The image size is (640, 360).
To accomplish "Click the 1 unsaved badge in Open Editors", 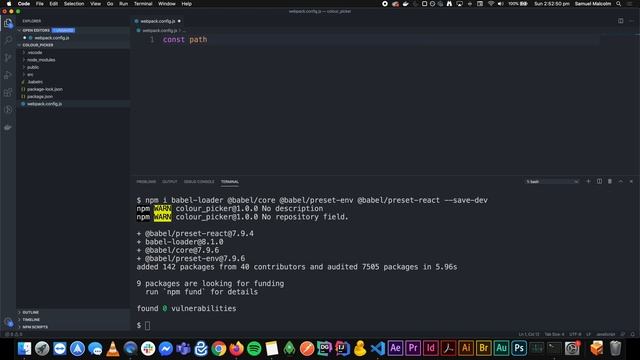I will pyautogui.click(x=63, y=30).
